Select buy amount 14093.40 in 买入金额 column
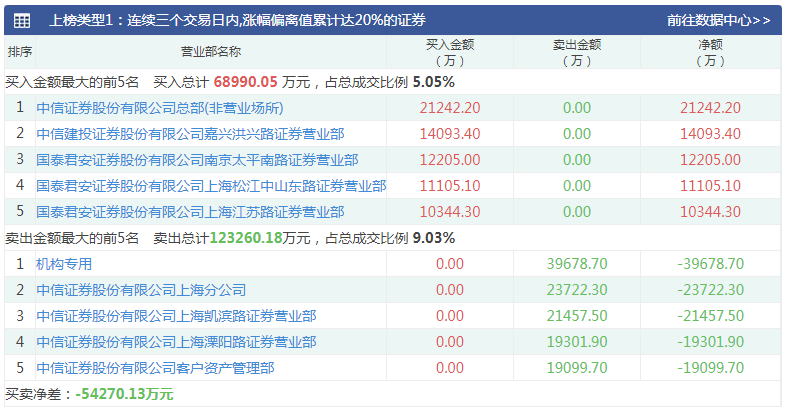This screenshot has width=786, height=412. coord(450,134)
